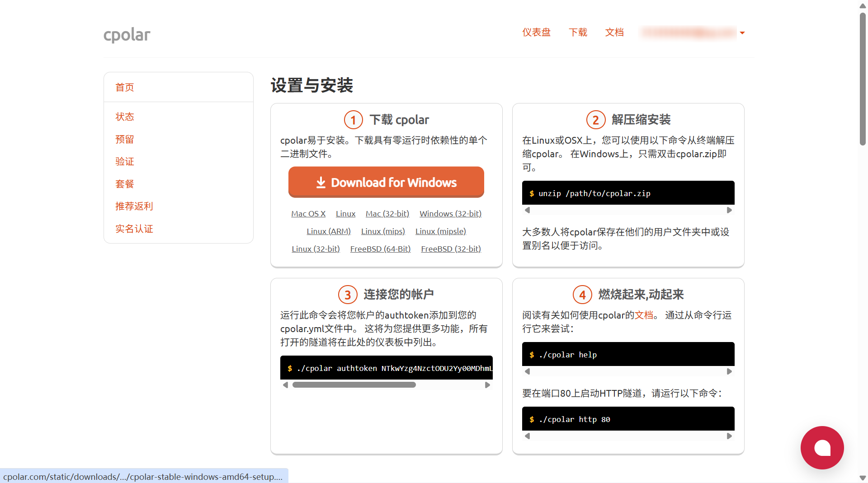Open the FreeBSD (64-Bit) download link
Viewport: 868px width, 483px height.
click(380, 249)
